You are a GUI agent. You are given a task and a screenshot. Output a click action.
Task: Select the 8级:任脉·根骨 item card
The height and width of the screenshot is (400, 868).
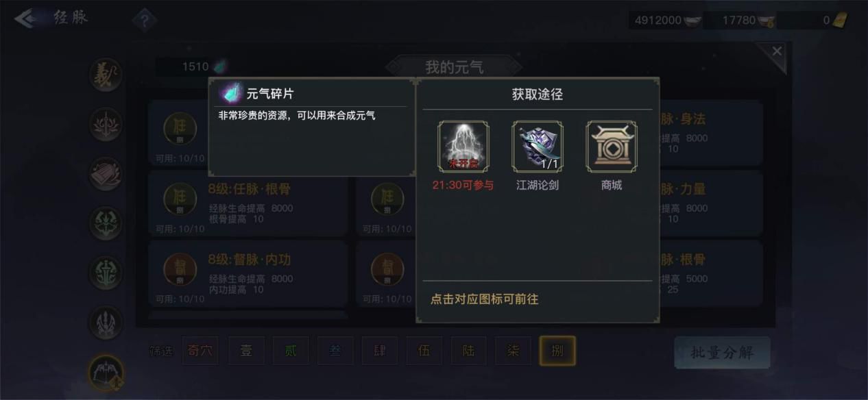[248, 203]
